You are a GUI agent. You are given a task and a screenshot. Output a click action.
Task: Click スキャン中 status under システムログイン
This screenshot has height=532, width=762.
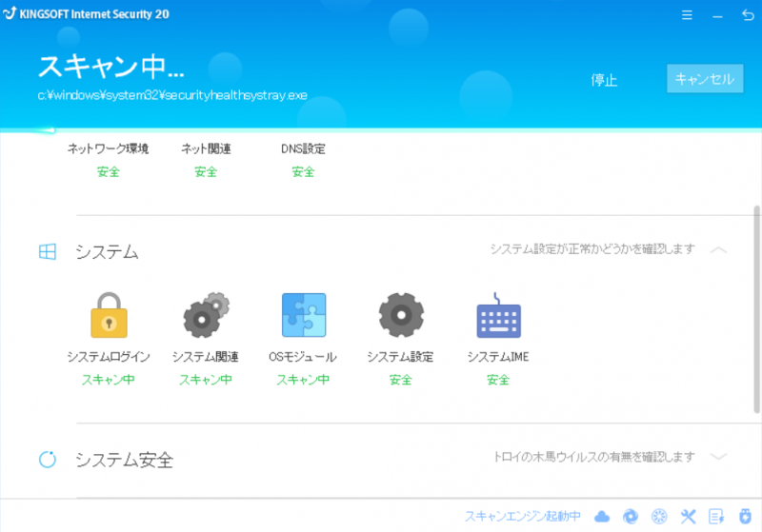pos(108,380)
